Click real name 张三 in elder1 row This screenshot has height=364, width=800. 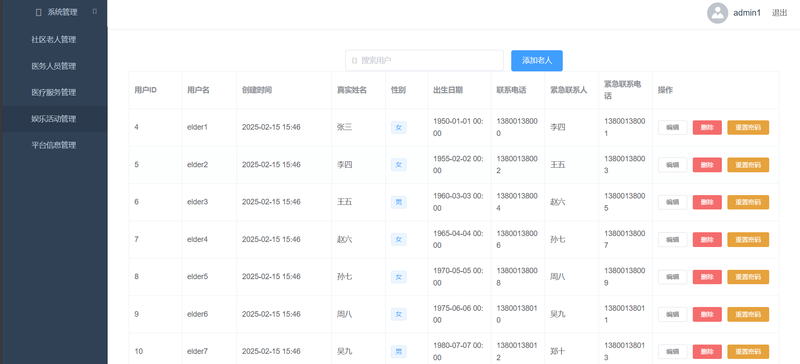pyautogui.click(x=344, y=127)
